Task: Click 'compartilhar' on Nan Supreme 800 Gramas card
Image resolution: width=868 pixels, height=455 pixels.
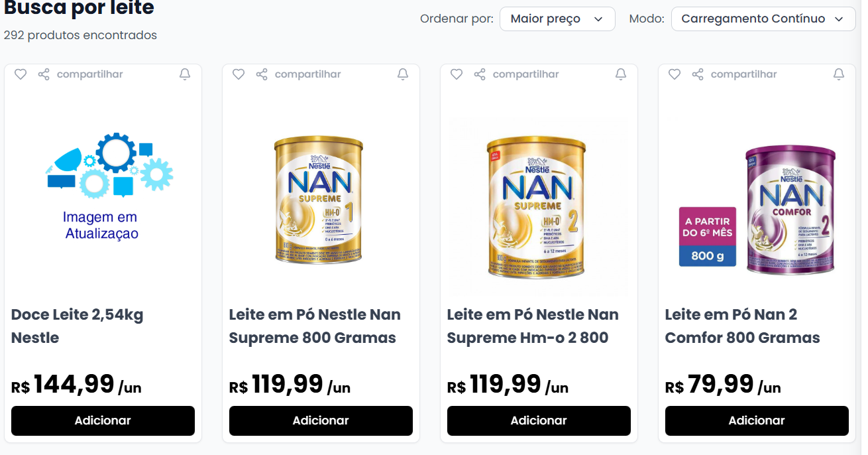Action: (x=307, y=74)
